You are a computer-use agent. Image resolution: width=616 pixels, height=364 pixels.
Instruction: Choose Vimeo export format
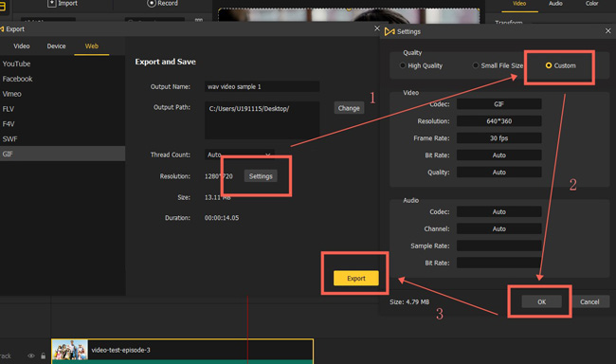pyautogui.click(x=63, y=94)
